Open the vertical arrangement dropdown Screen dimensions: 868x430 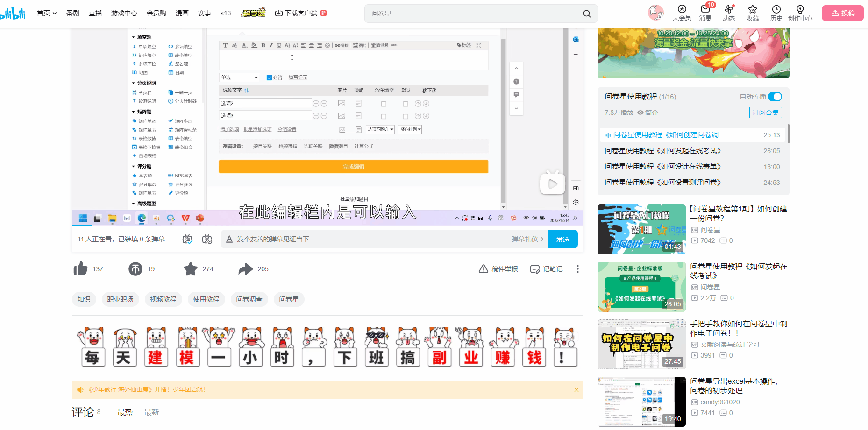pyautogui.click(x=411, y=129)
